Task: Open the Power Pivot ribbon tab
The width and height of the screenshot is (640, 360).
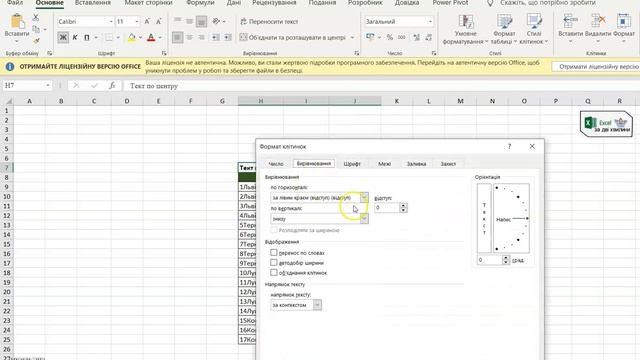Action: click(450, 3)
